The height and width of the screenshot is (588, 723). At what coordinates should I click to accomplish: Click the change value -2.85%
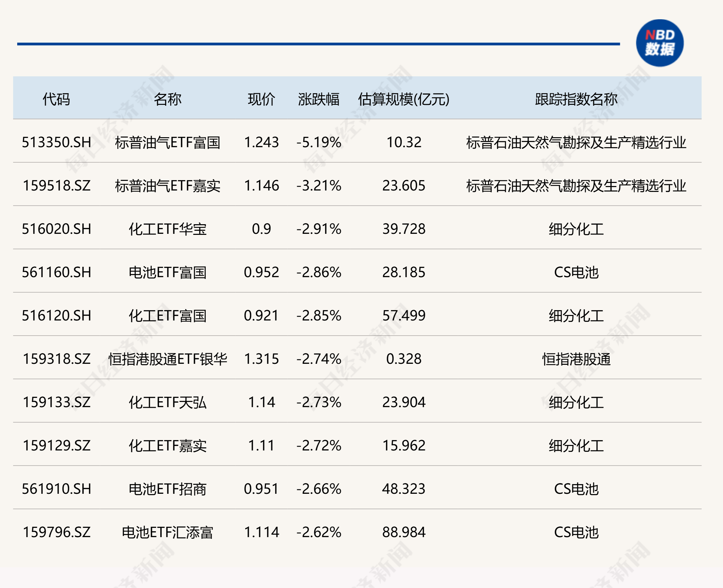pos(319,316)
